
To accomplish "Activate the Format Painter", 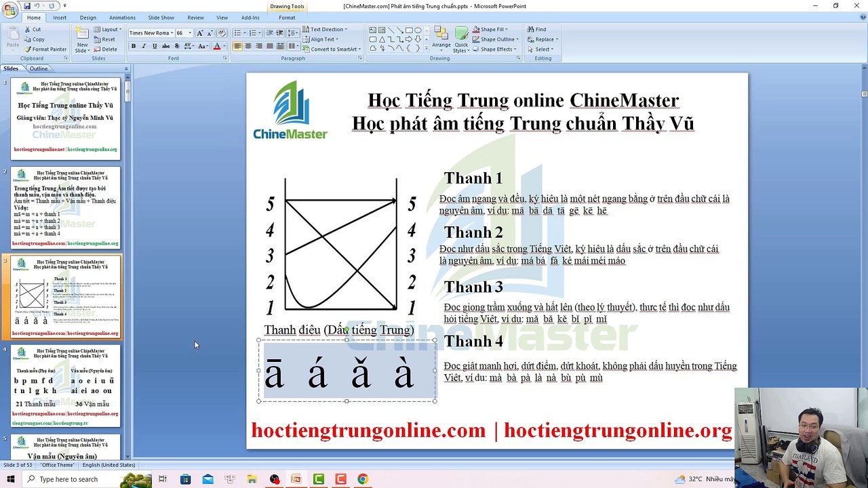I will pyautogui.click(x=45, y=49).
